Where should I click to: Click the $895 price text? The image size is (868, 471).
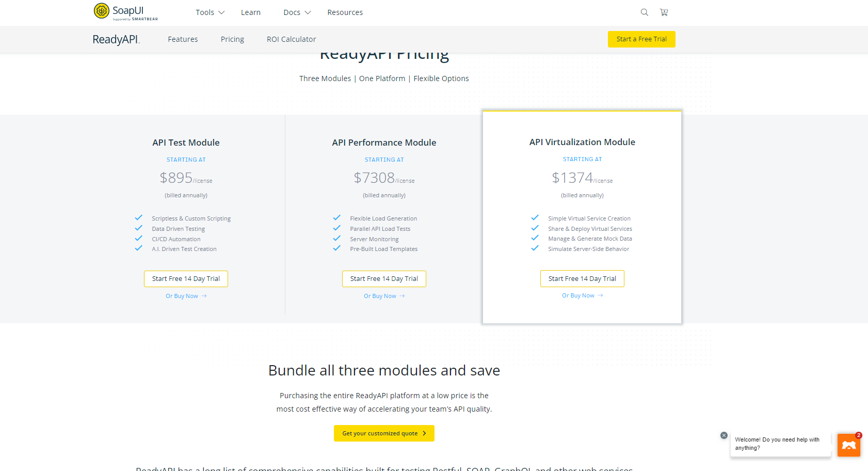[176, 178]
